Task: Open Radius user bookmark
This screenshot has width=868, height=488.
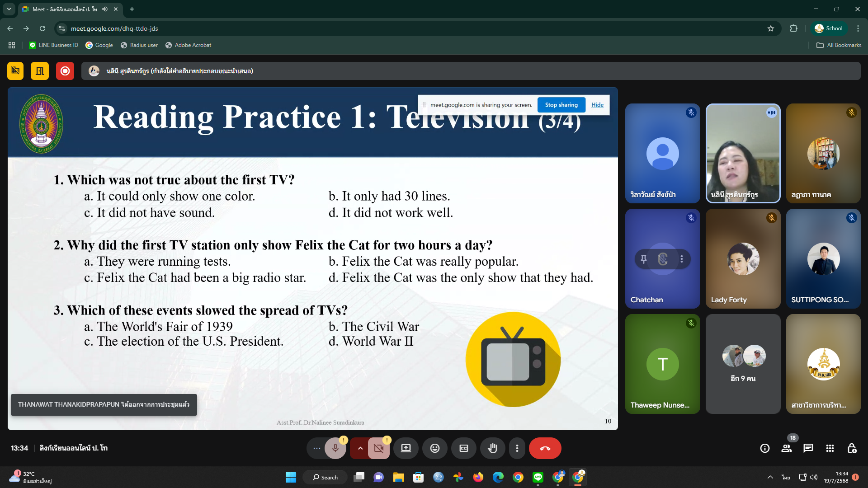Action: (139, 45)
